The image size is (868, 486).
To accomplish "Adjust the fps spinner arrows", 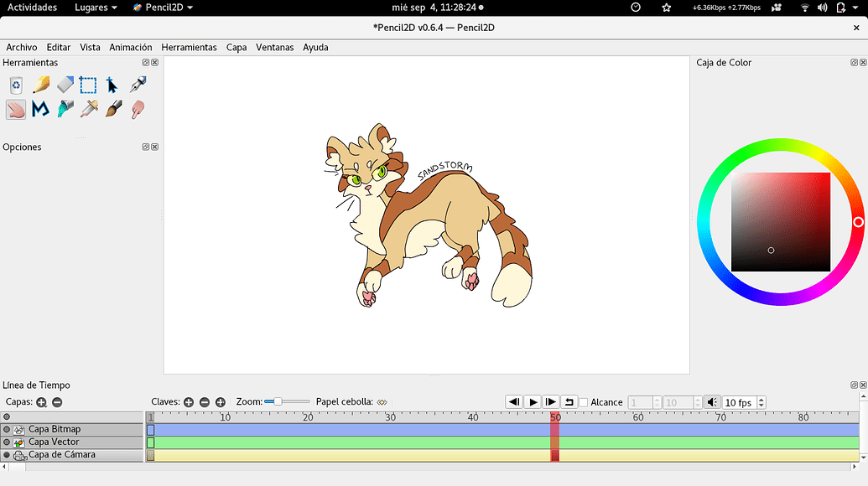I will pyautogui.click(x=761, y=402).
